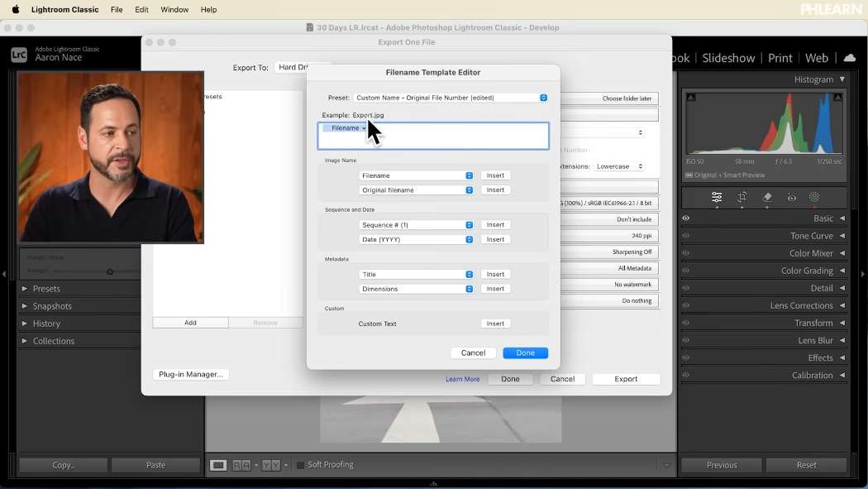Open the Sequence # (1) dropdown

(x=415, y=225)
